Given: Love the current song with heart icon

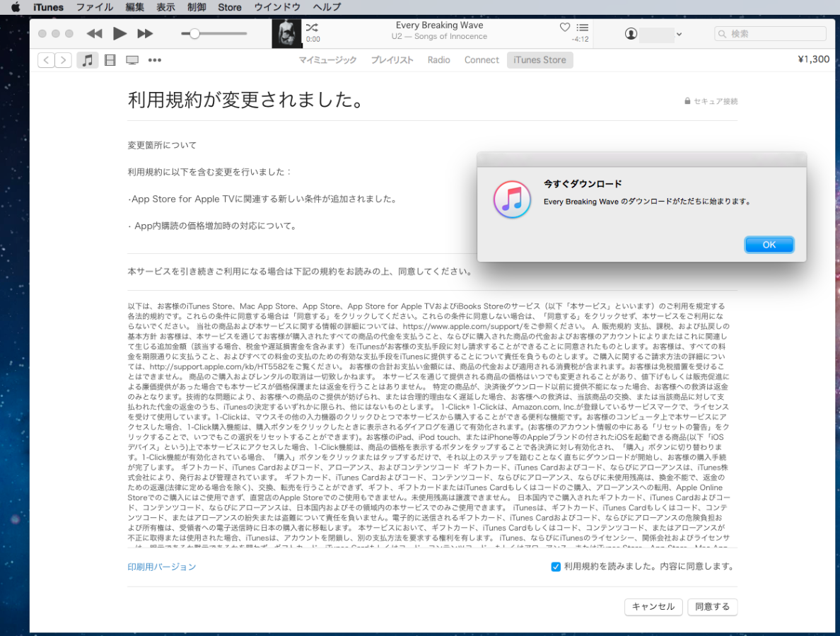Looking at the screenshot, I should click(x=565, y=27).
